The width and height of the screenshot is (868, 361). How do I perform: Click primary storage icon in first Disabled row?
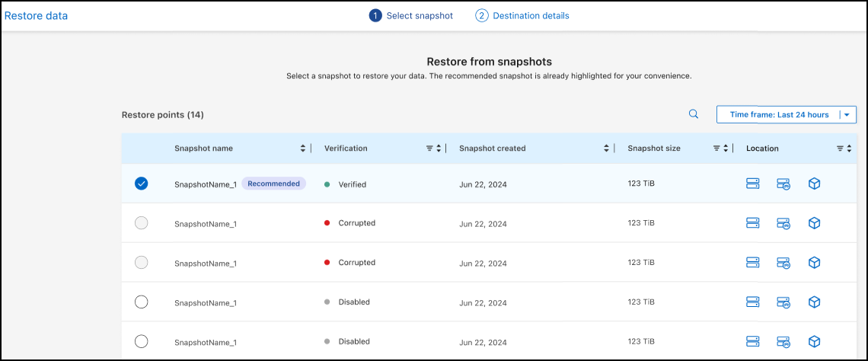click(753, 302)
